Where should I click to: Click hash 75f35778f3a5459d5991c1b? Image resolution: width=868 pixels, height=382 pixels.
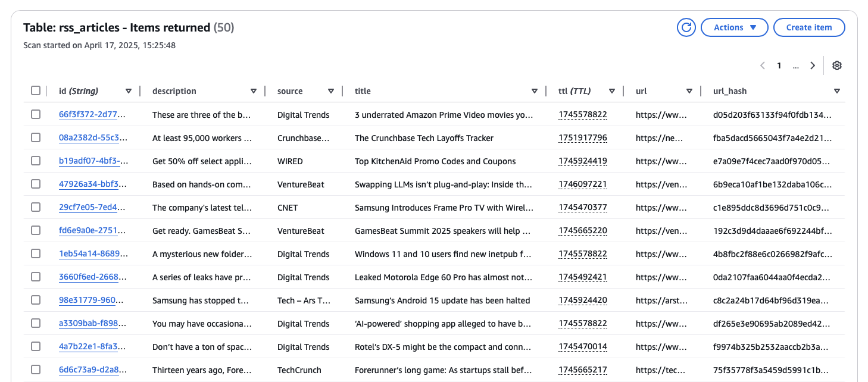point(772,370)
